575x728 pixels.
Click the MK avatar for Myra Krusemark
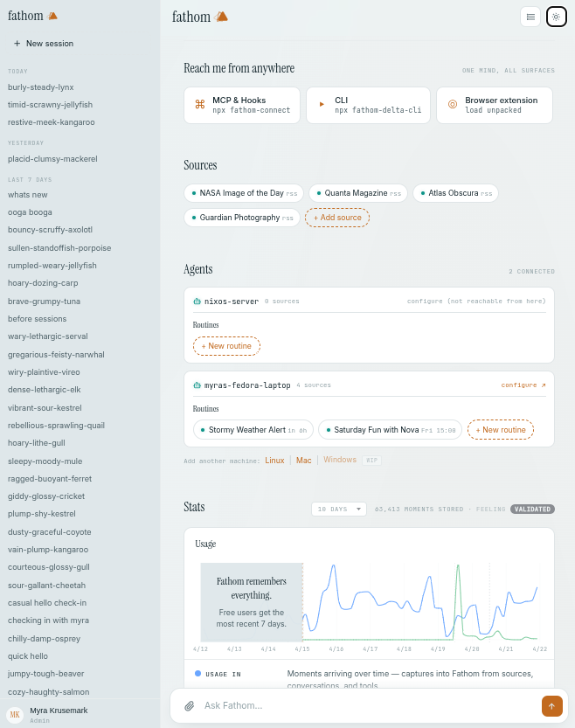(x=15, y=715)
